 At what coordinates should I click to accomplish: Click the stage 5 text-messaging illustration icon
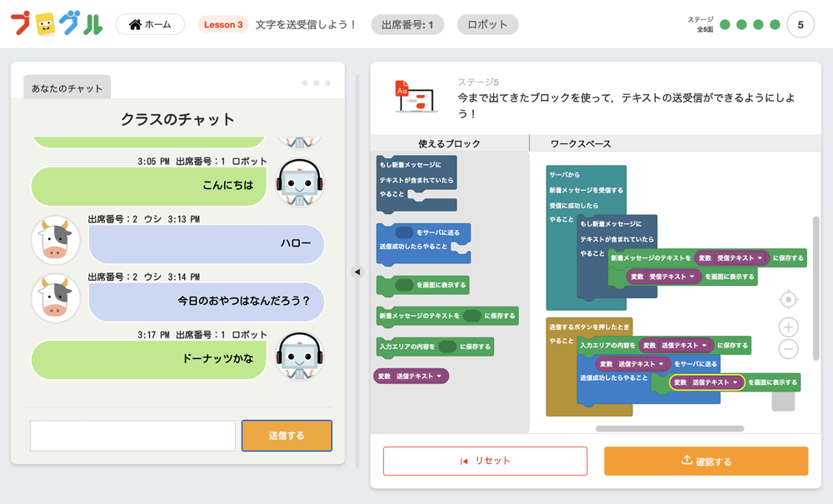click(x=416, y=97)
